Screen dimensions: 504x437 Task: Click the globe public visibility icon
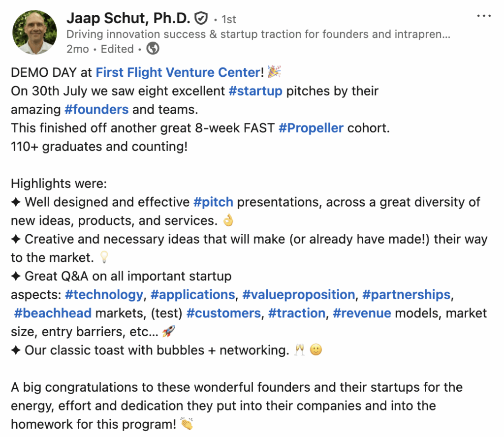tap(153, 49)
